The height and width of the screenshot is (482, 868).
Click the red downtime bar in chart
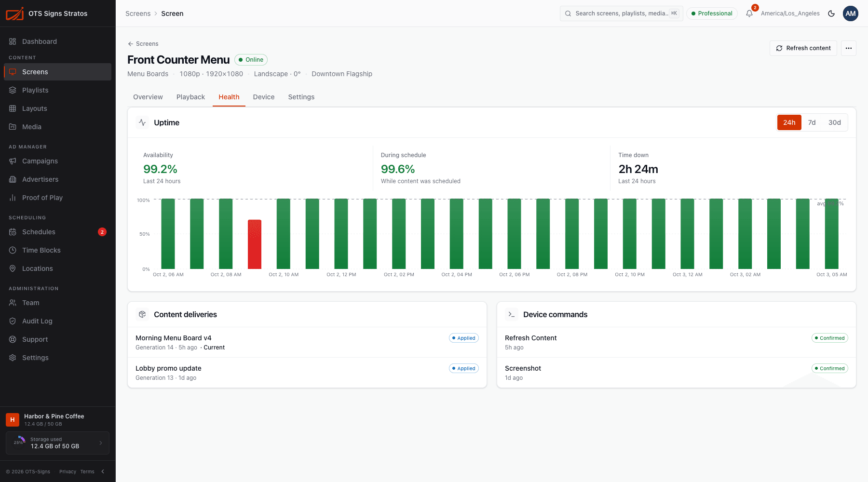255,244
